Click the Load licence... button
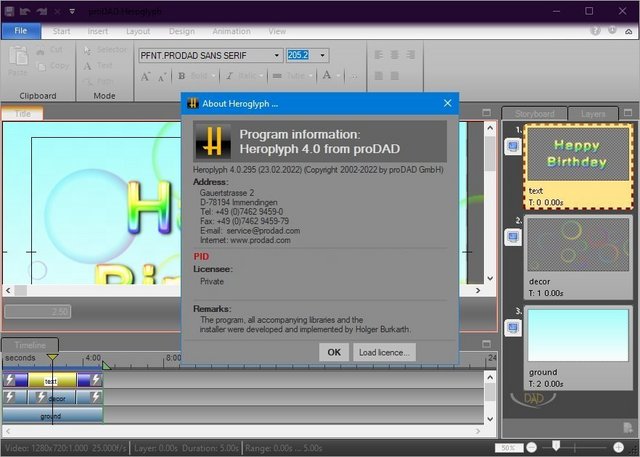640x457 pixels. click(384, 353)
